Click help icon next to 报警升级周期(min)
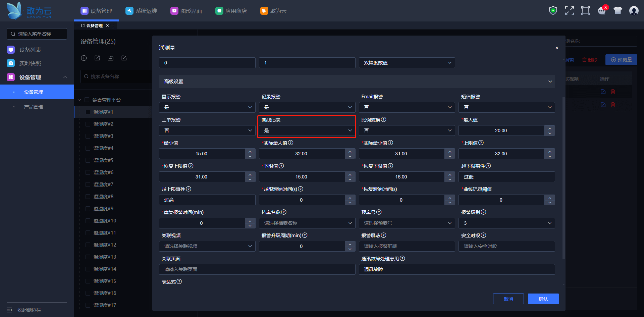 point(305,235)
